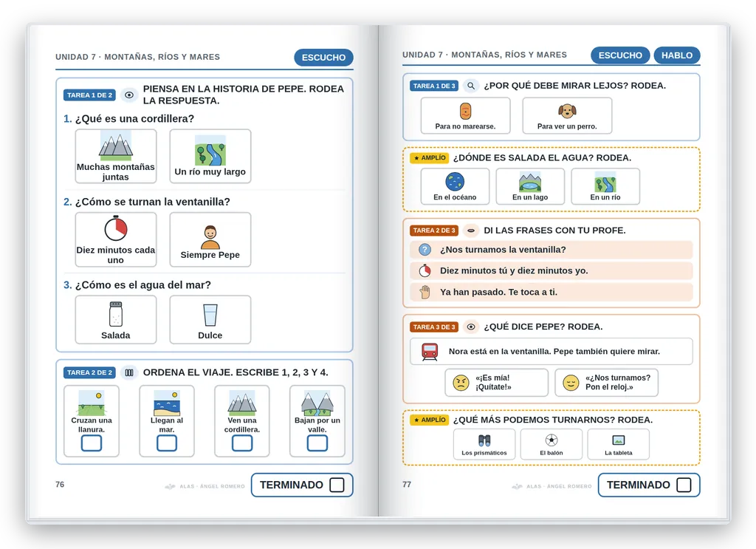Screen dimensions: 756x549
Task: Pick the 'En un lago' lake icon
Action: point(530,183)
